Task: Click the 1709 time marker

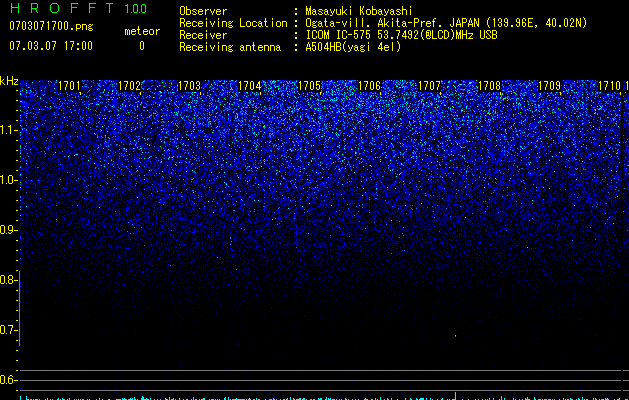Action: (550, 86)
